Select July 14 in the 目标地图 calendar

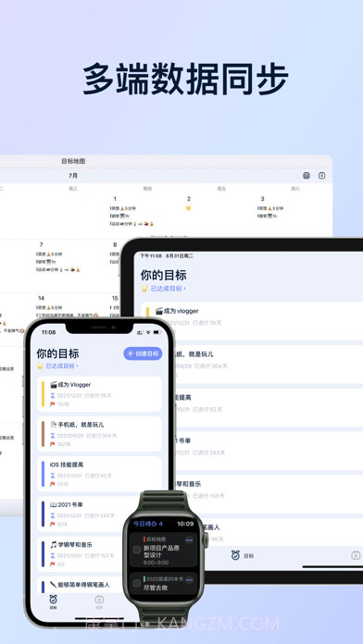[x=41, y=298]
